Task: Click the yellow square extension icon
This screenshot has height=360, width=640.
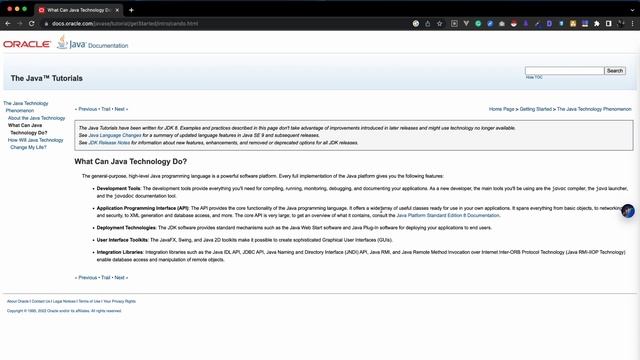Action: coord(573,24)
